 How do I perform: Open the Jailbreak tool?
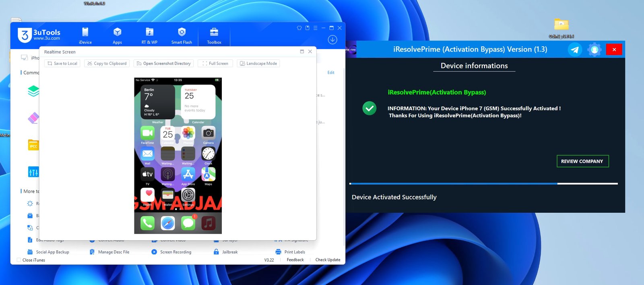226,252
